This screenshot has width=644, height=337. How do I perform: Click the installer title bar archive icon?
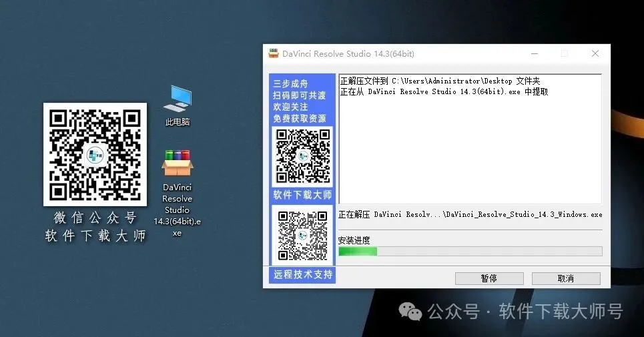pos(274,53)
